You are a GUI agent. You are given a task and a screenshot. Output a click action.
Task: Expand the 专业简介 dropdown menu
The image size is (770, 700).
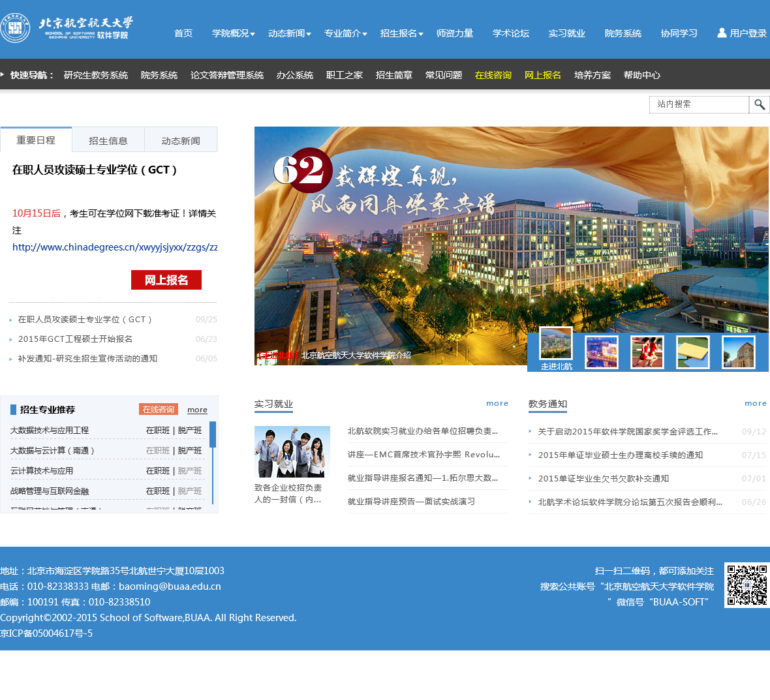click(x=345, y=33)
